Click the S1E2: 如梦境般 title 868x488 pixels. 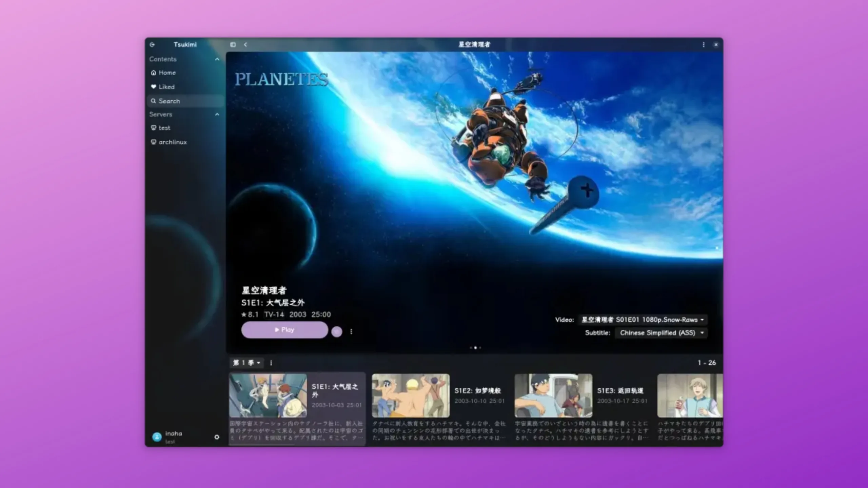477,390
